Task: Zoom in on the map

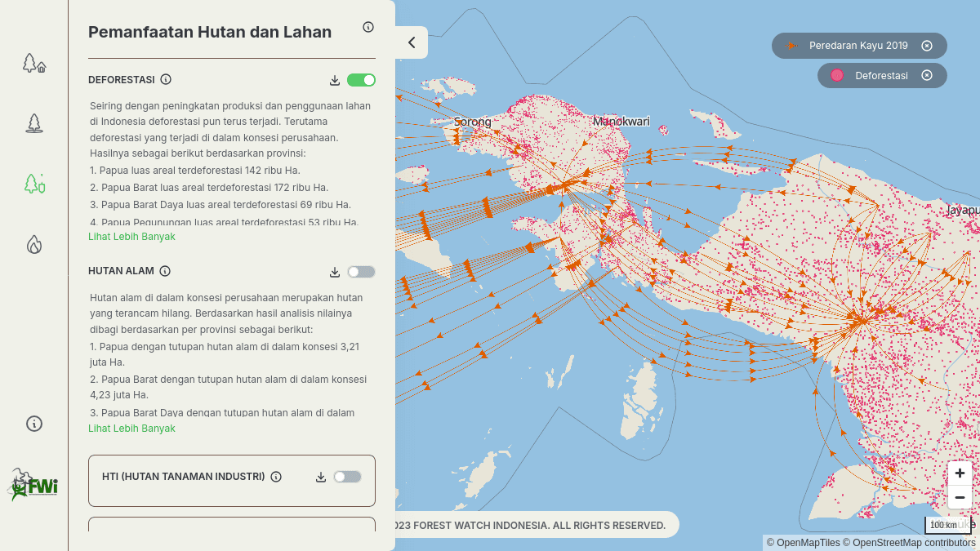Action: pyautogui.click(x=960, y=473)
